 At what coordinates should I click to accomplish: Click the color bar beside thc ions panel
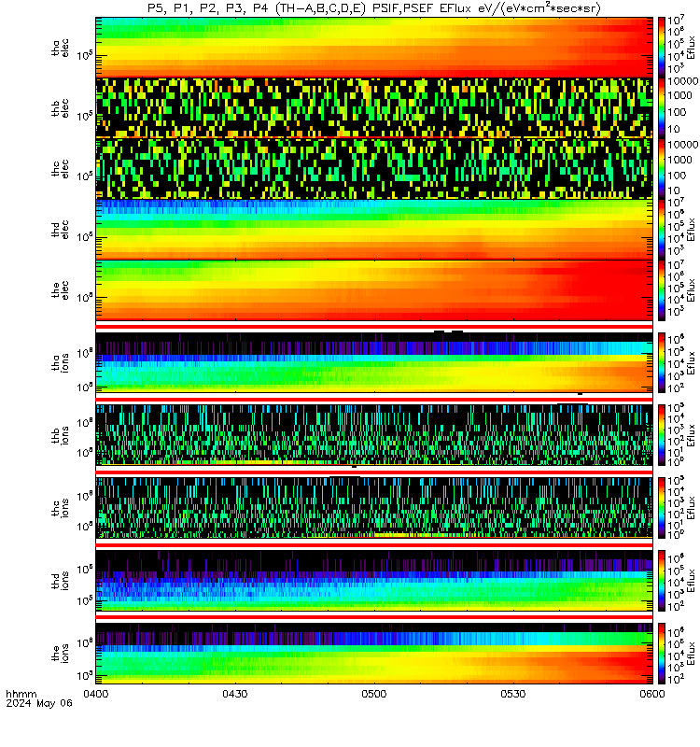[x=662, y=508]
